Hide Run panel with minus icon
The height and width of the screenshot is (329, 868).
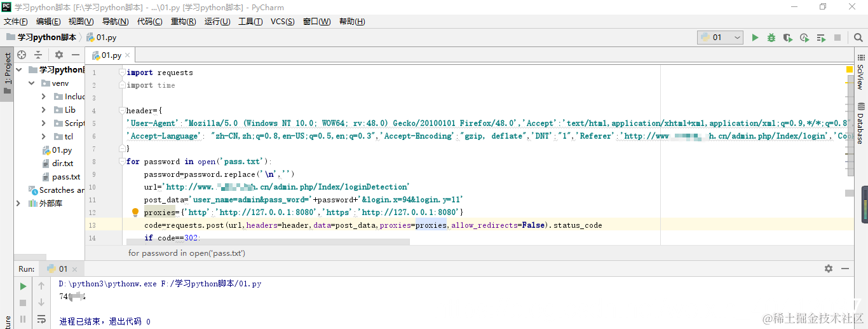click(x=845, y=269)
